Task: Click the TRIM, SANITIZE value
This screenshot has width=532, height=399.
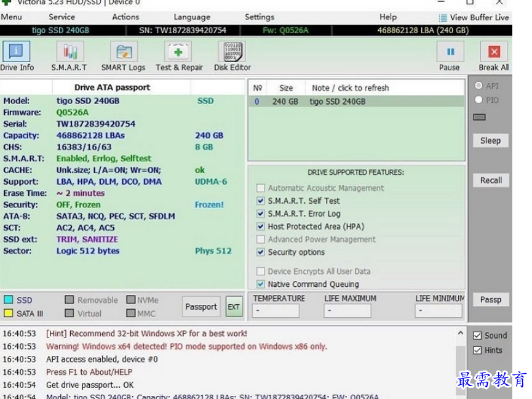Action: pos(87,240)
